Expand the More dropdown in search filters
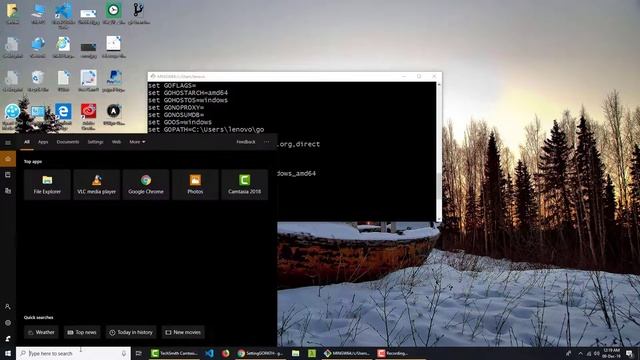Screen dimensions: 640x360 coord(137,142)
